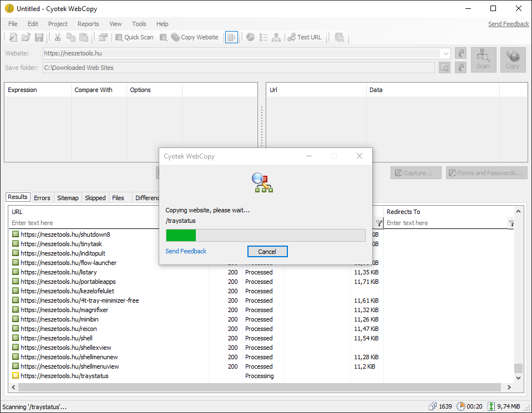
Task: Switch to the Skipped tab
Action: click(95, 198)
